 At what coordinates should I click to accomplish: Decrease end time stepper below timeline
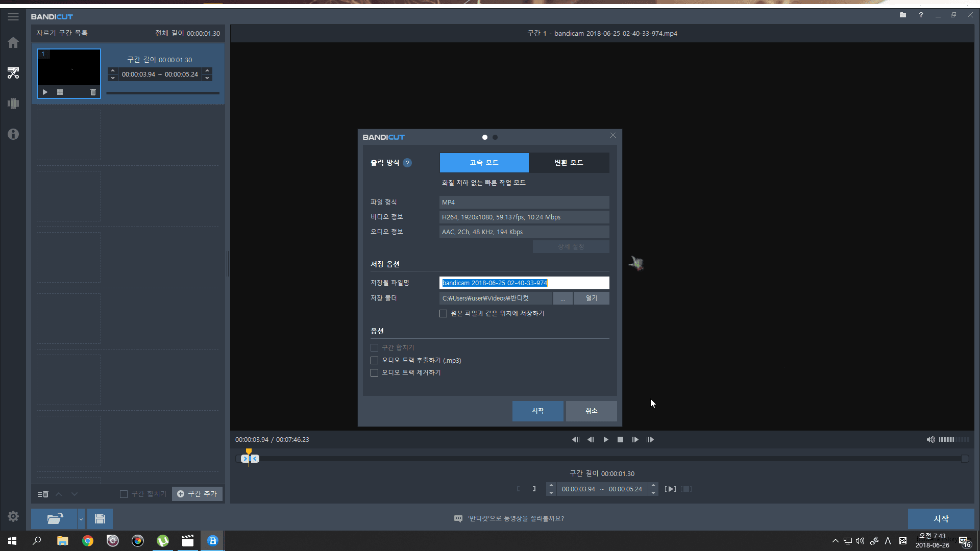pyautogui.click(x=653, y=493)
